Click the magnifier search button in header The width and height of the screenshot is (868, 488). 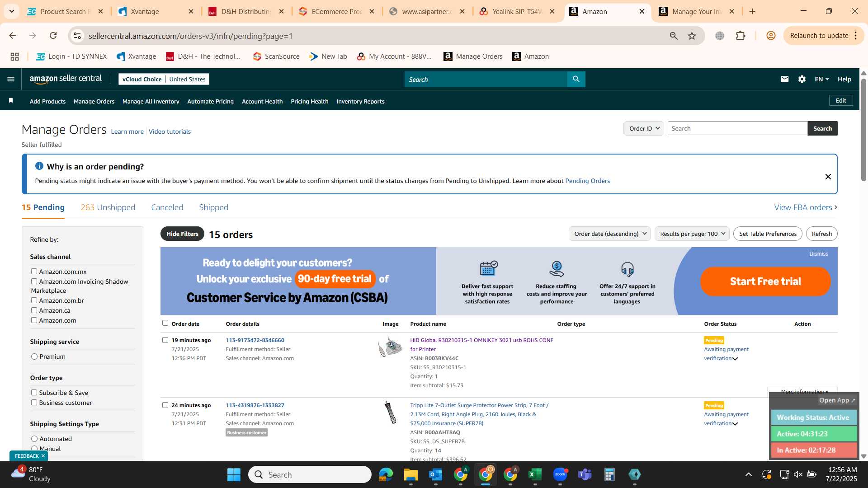coord(576,79)
